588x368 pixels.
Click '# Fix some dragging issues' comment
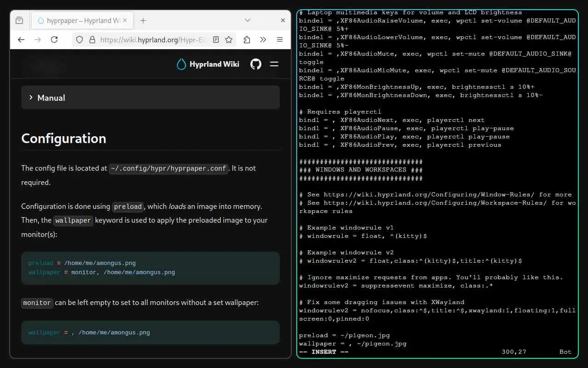click(382, 302)
